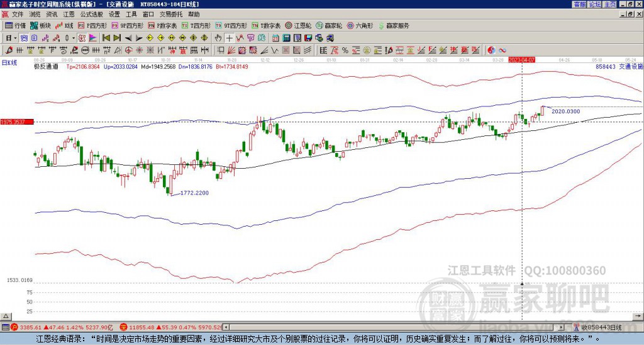Image resolution: width=644 pixels, height=345 pixels.
Task: Select the Gann fan lines tool
Action: [x=231, y=50]
